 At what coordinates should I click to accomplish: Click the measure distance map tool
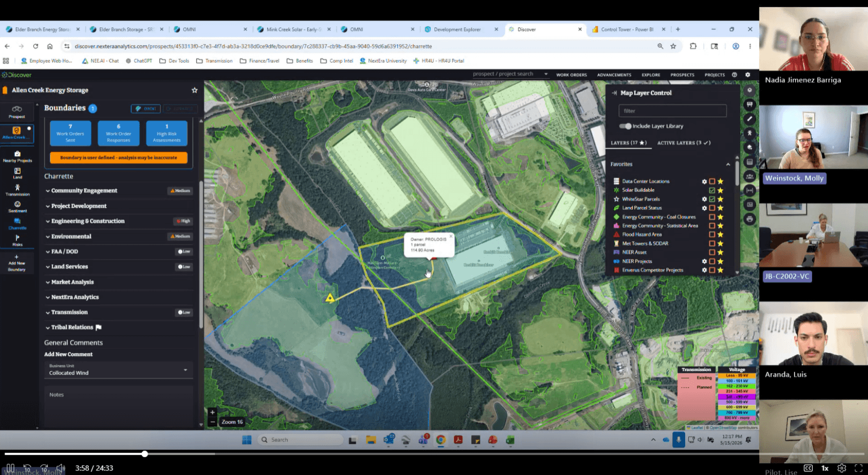pyautogui.click(x=749, y=190)
